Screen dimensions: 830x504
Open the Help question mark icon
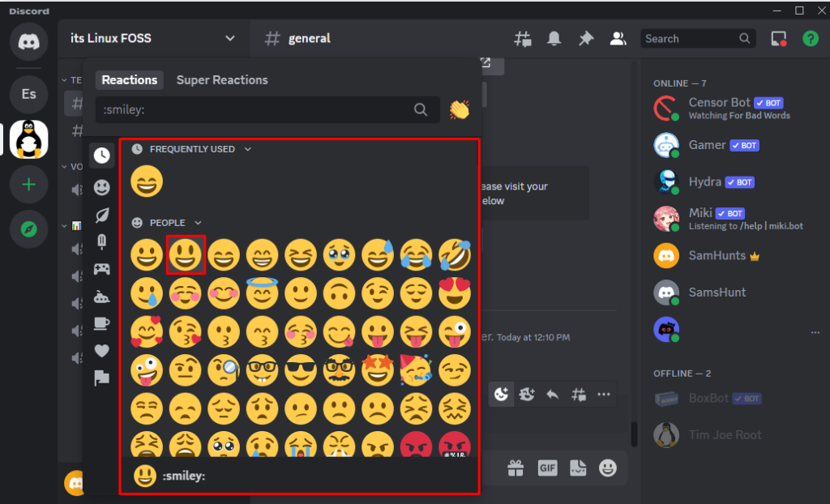(810, 39)
